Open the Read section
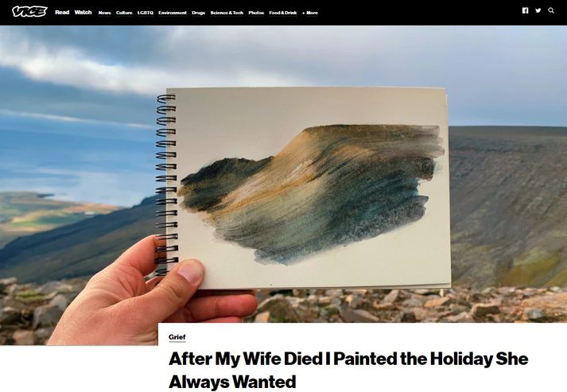The width and height of the screenshot is (567, 392). [62, 12]
